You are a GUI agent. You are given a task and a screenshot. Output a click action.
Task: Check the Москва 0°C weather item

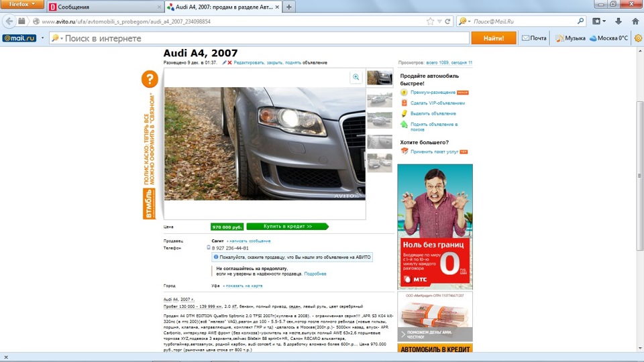point(608,38)
